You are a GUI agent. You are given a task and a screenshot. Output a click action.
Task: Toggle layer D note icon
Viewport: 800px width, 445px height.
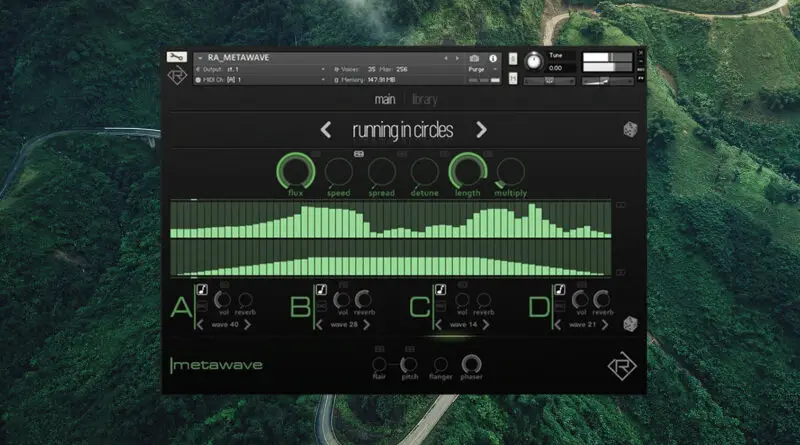tap(560, 289)
